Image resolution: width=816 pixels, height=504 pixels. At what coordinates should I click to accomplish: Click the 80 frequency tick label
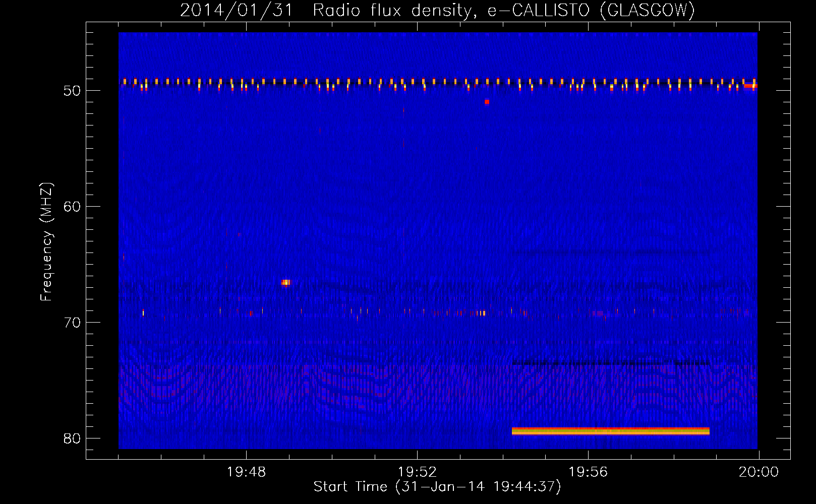coord(72,438)
